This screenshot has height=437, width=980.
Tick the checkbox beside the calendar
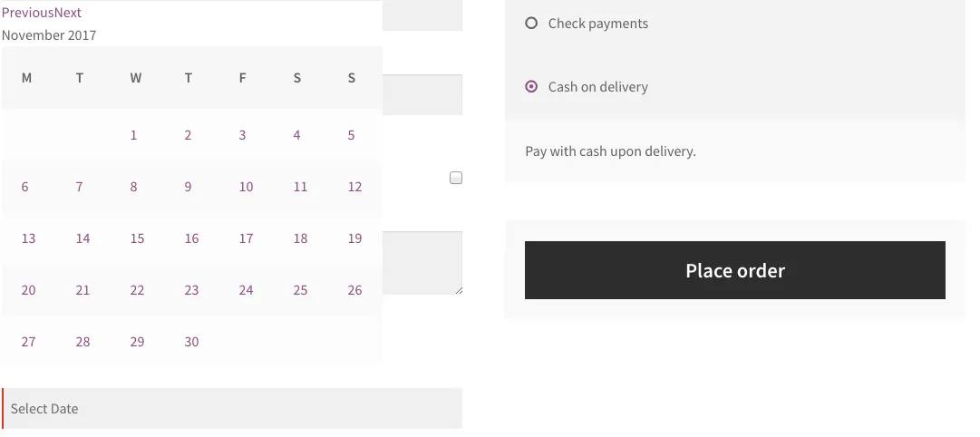click(x=456, y=178)
